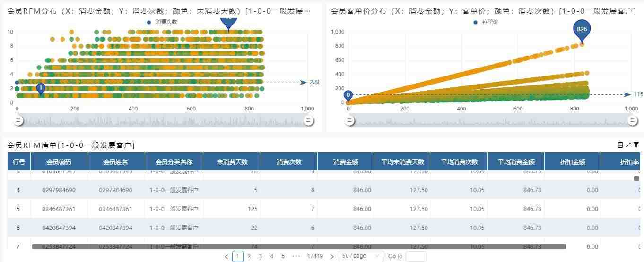Click the 会员客单价分布 chart title
Screen dimensions: 644x262
[x=483, y=11]
